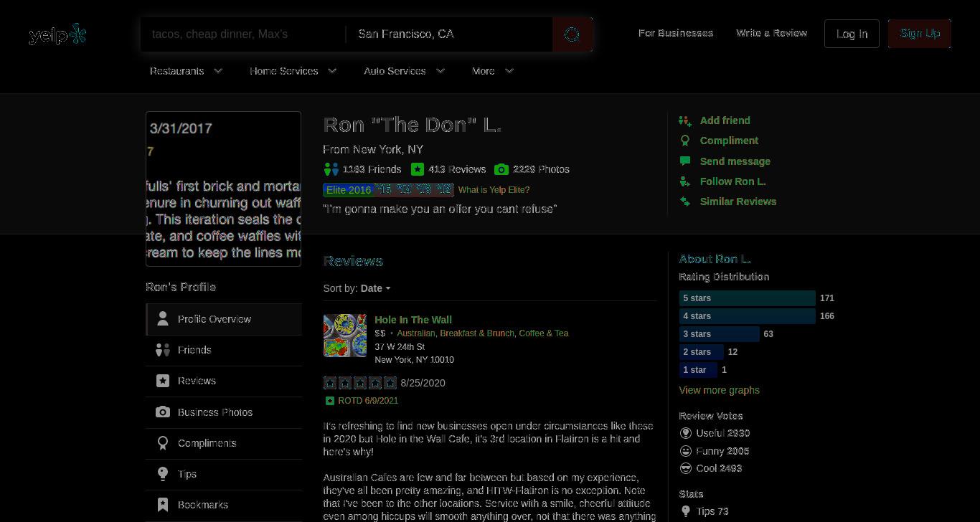This screenshot has height=522, width=980.
Task: Open the Reviews section in sidebar
Action: pos(224,381)
